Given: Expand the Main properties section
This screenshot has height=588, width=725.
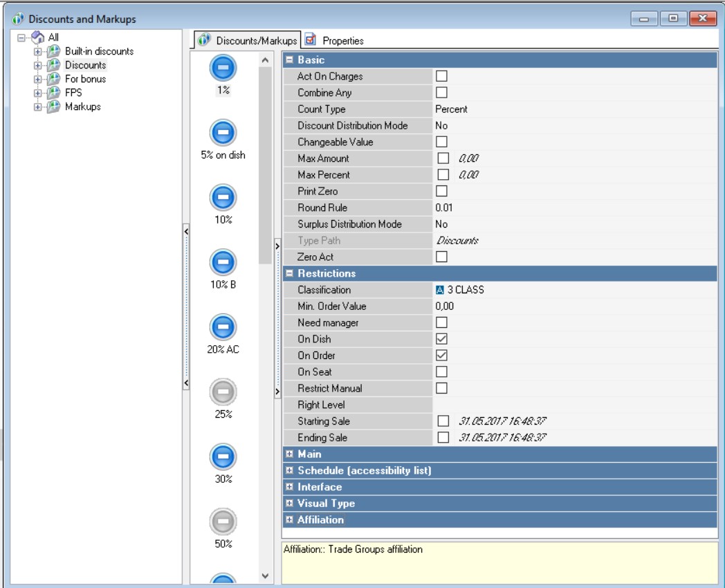Looking at the screenshot, I should 290,454.
